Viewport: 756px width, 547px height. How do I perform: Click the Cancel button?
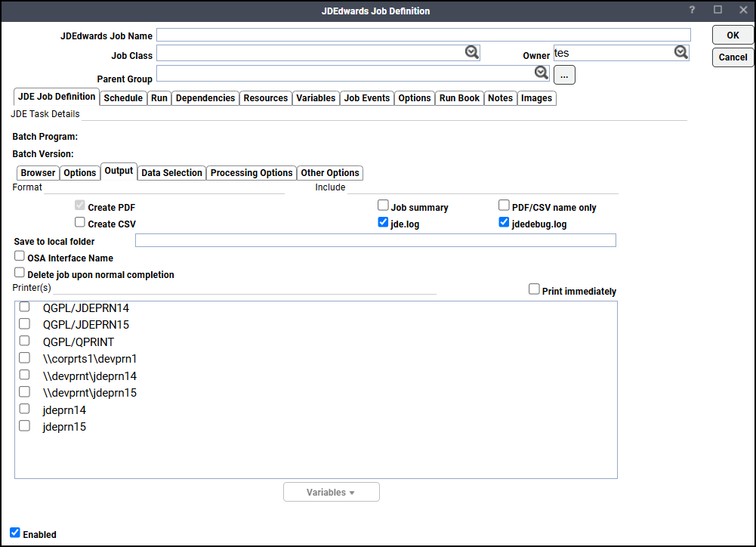[x=733, y=57]
